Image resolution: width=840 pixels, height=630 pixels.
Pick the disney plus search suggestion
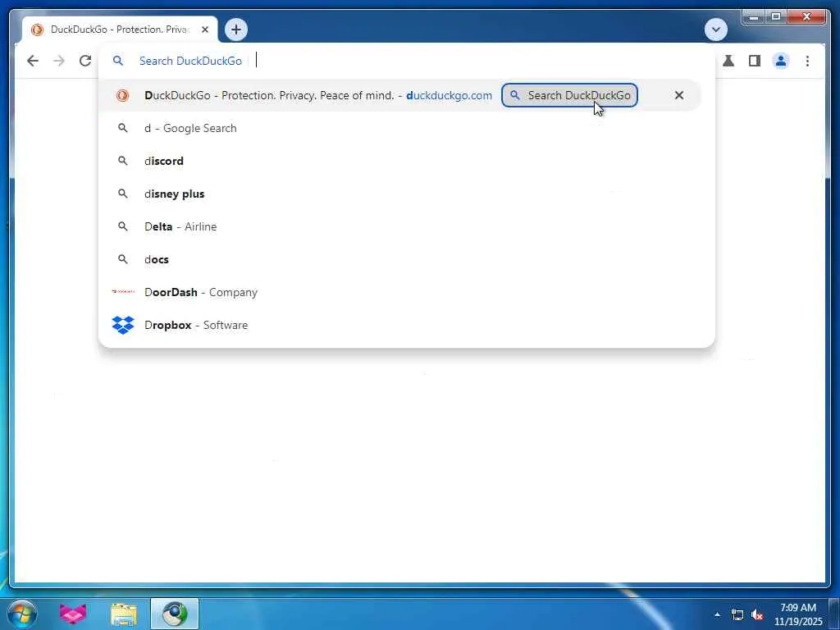click(399, 194)
